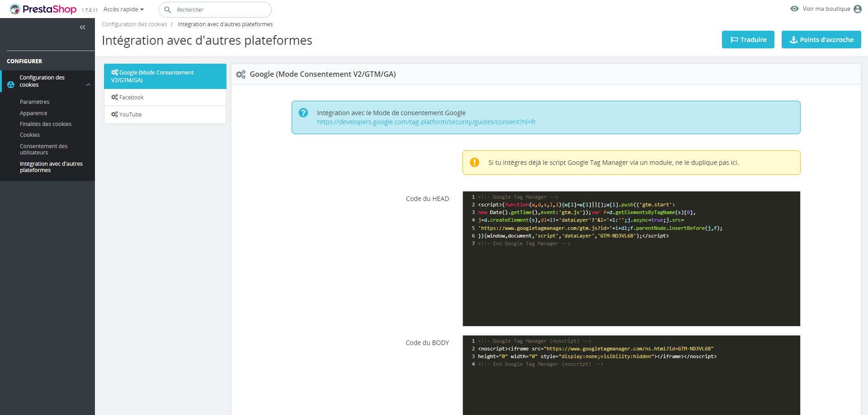Collapse the sidebar with double-chevron icon
The width and height of the screenshot is (868, 415).
(82, 28)
